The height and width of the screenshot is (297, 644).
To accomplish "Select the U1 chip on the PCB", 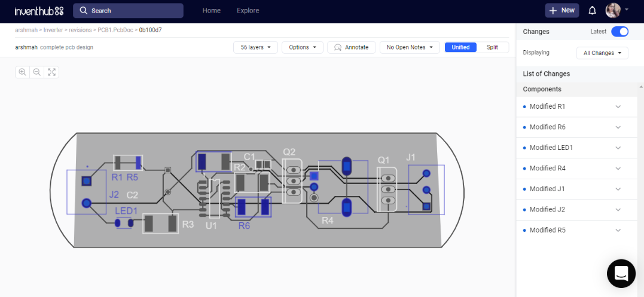I will (215, 198).
